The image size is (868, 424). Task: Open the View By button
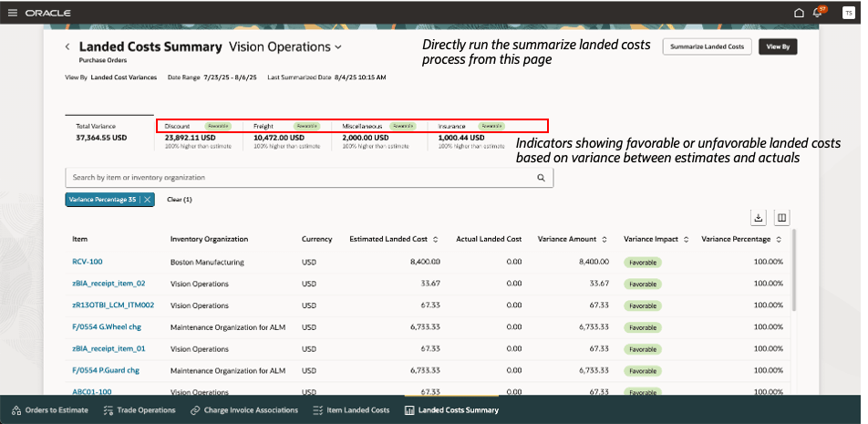(778, 47)
